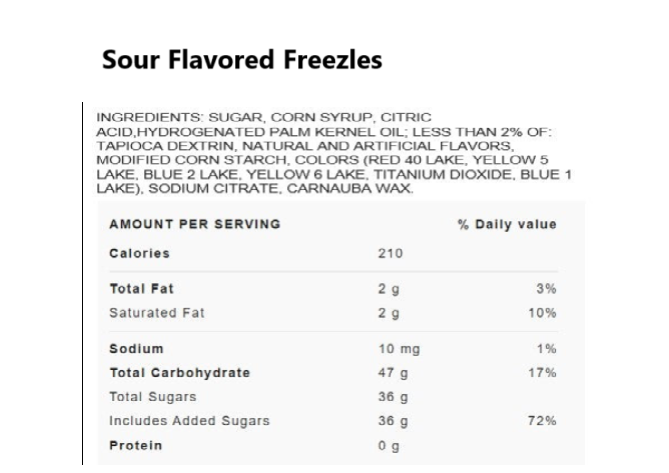Click the 3% Total Fat daily value
The height and width of the screenshot is (473, 669).
(547, 289)
